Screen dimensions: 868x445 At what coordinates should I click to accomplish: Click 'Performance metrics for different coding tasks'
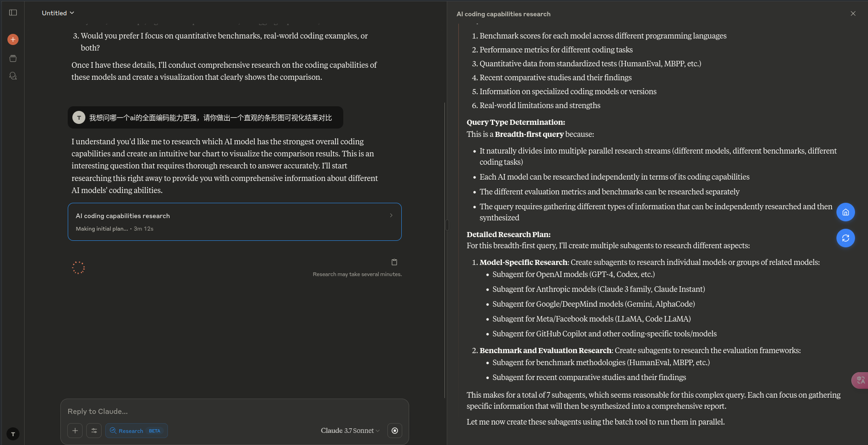(x=556, y=50)
